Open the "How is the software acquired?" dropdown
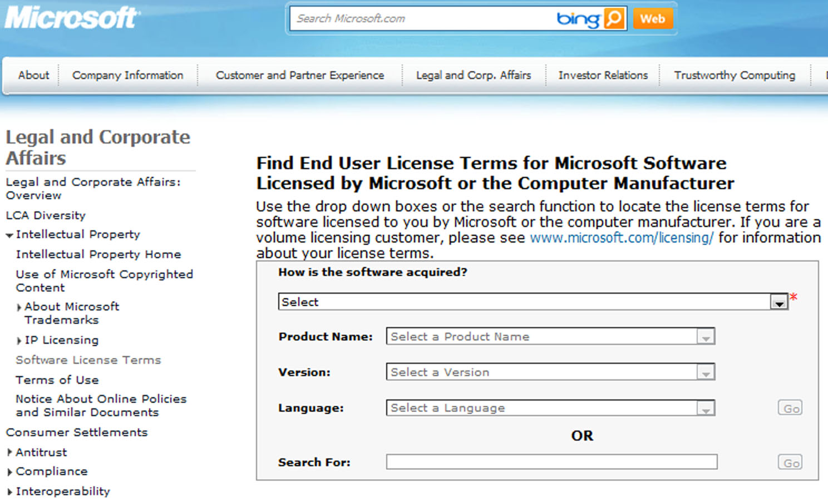The image size is (828, 504). (x=778, y=301)
